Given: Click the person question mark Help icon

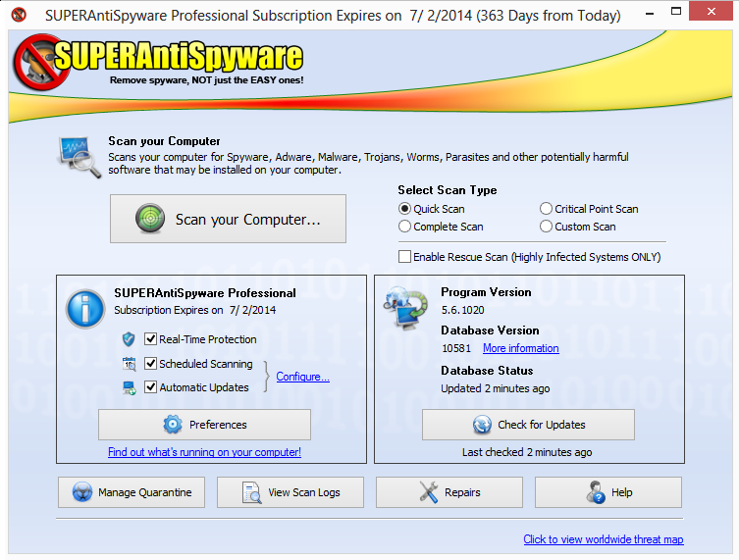Looking at the screenshot, I should [x=596, y=492].
